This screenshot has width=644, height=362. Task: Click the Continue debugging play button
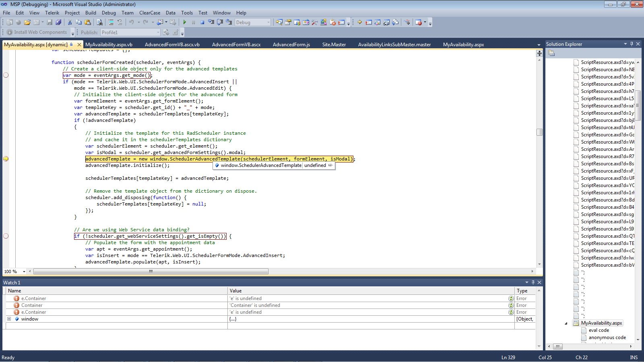coord(185,23)
